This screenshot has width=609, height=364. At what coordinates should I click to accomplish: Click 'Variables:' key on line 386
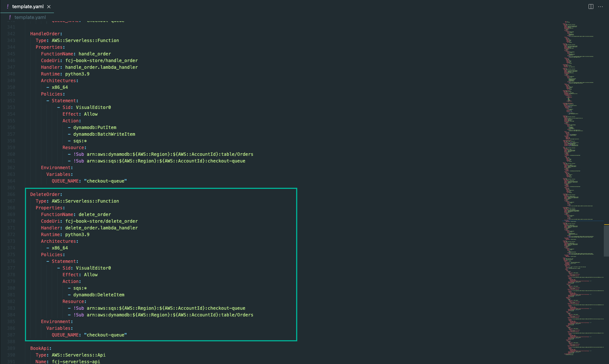pyautogui.click(x=60, y=328)
